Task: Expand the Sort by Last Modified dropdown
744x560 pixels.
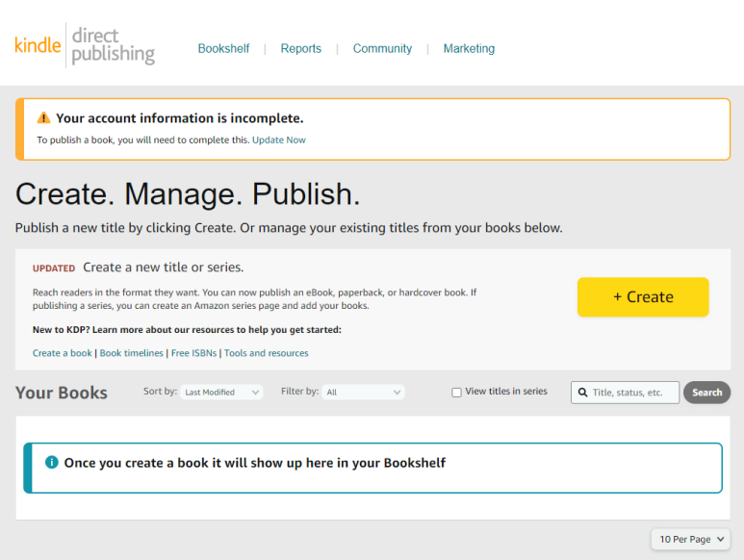Action: (221, 393)
